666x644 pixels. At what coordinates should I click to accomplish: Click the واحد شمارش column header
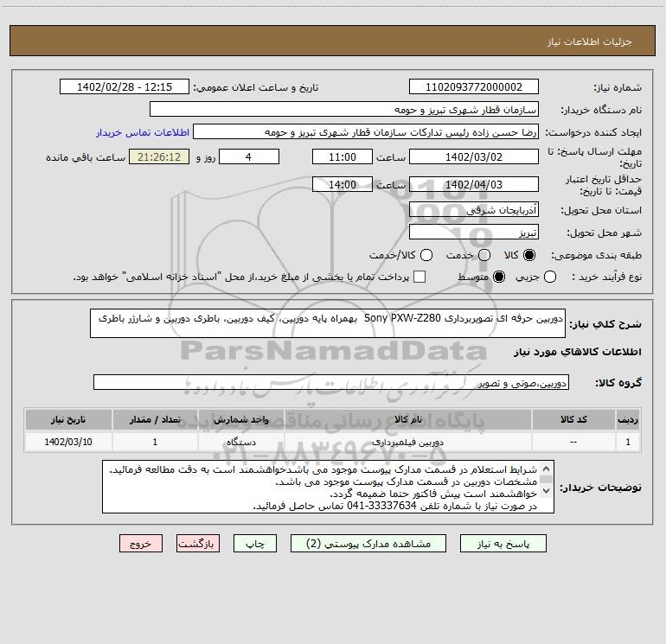pos(240,419)
